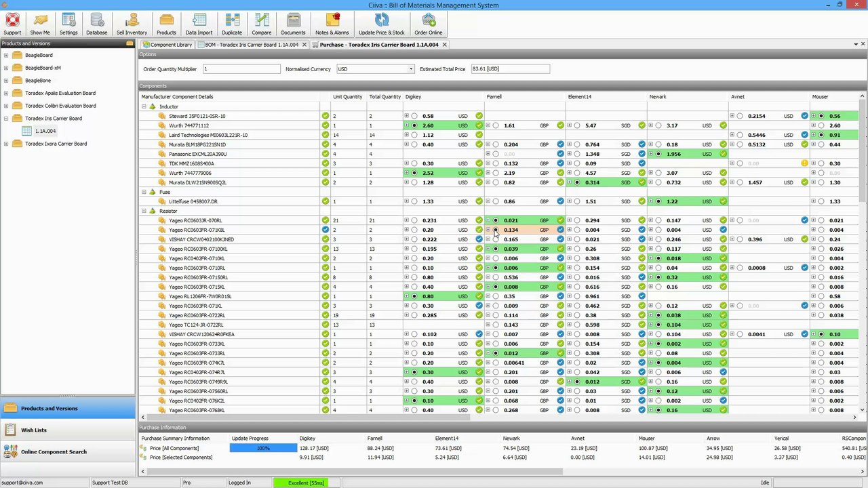Select the BeagleBoard folder icon
Image resolution: width=868 pixels, height=488 pixels.
[17, 55]
